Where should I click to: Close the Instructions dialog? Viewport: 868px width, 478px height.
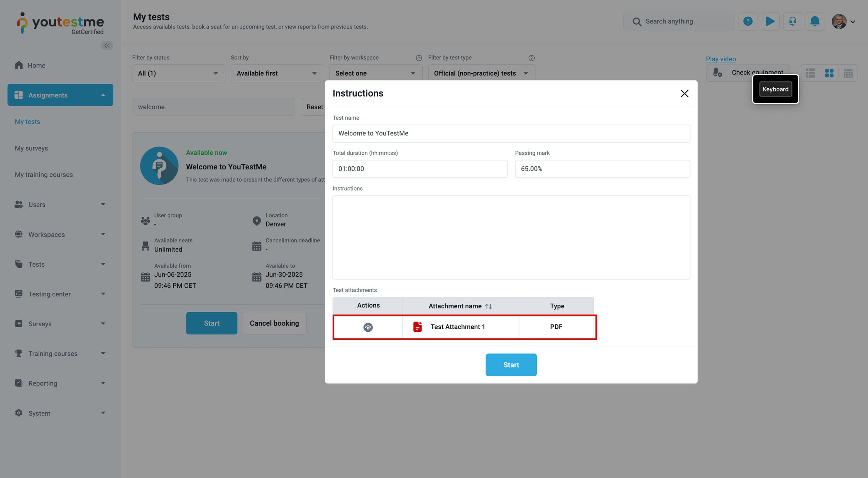[684, 93]
